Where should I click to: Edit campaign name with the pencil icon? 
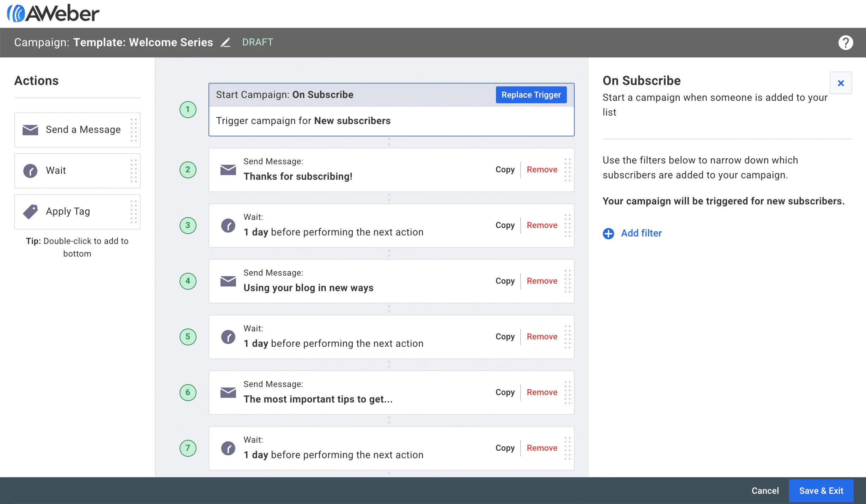(x=225, y=42)
